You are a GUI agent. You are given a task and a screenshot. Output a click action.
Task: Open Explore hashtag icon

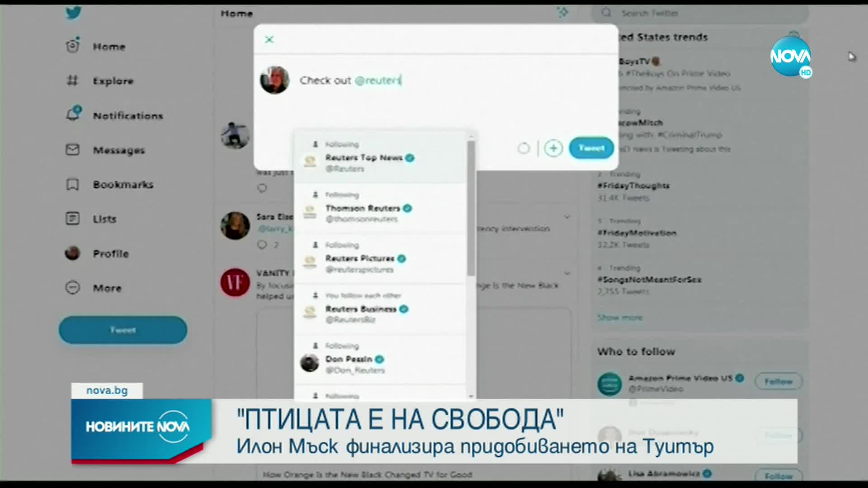click(x=72, y=81)
